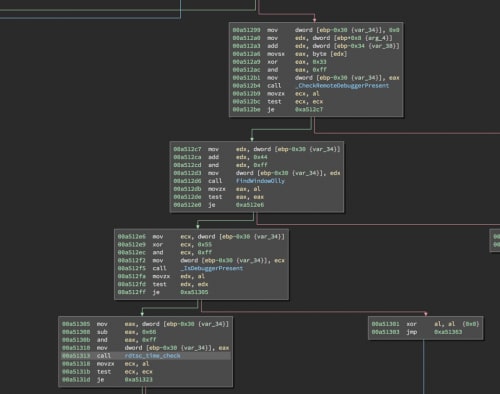Follow je target 0xa51323
This screenshot has width=500, height=394.
pyautogui.click(x=139, y=379)
